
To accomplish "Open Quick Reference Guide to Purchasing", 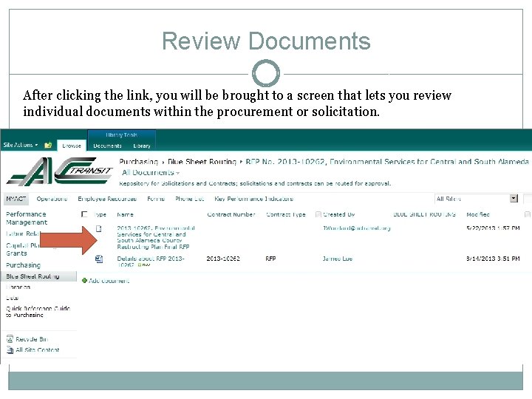I will [38, 312].
